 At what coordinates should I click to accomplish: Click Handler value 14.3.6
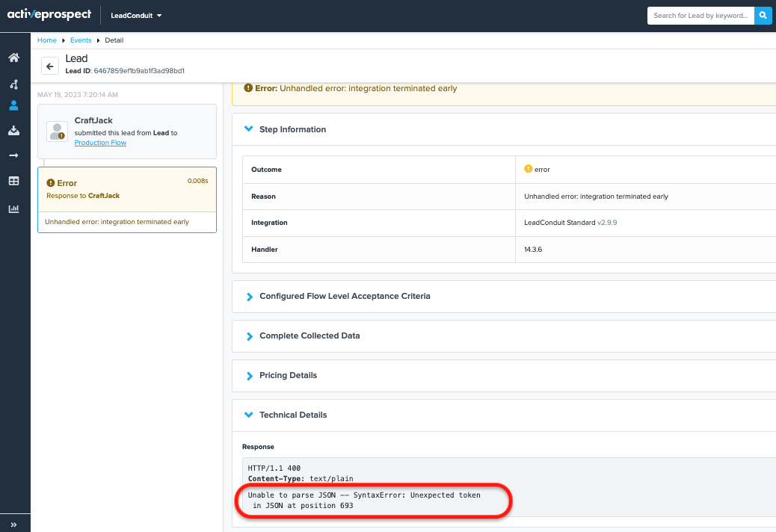[x=533, y=250]
